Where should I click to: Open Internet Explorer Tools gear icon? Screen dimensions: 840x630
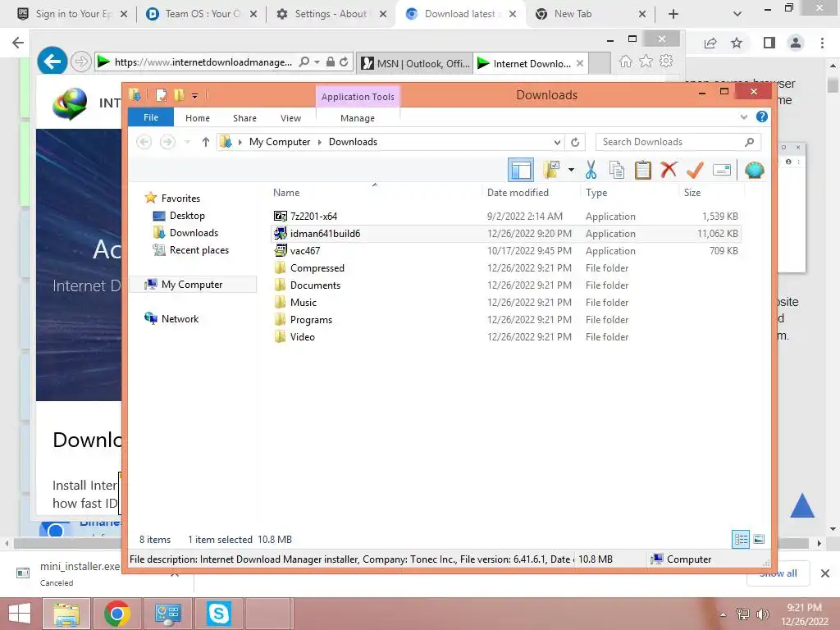pos(666,61)
